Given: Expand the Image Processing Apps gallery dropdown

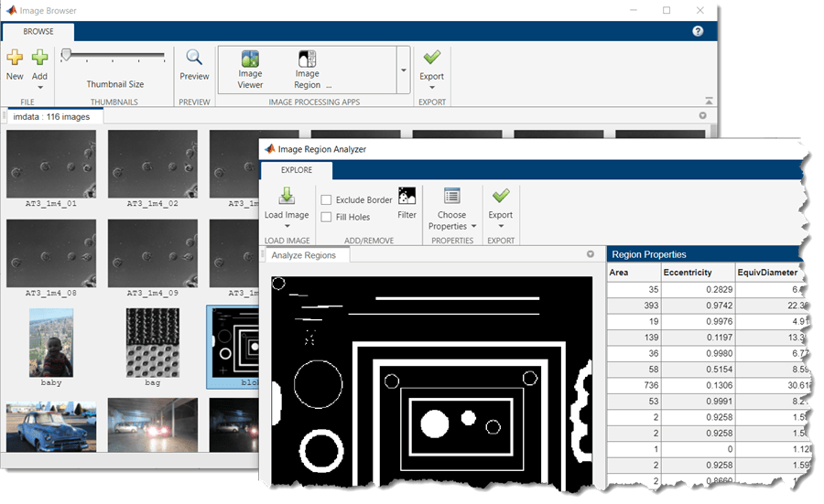Looking at the screenshot, I should tap(403, 70).
